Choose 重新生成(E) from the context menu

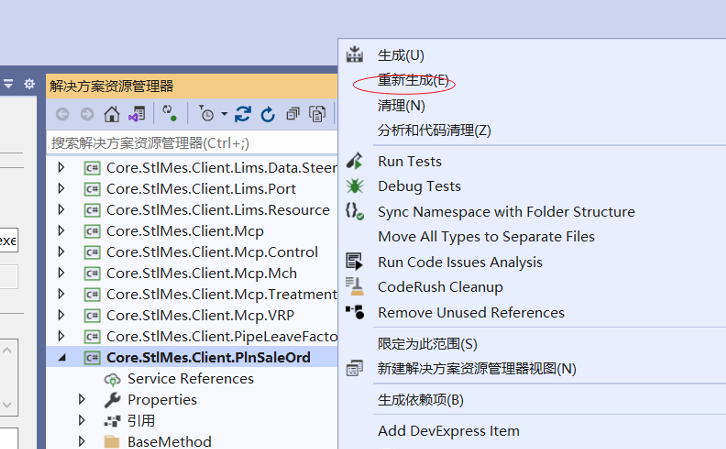click(413, 80)
